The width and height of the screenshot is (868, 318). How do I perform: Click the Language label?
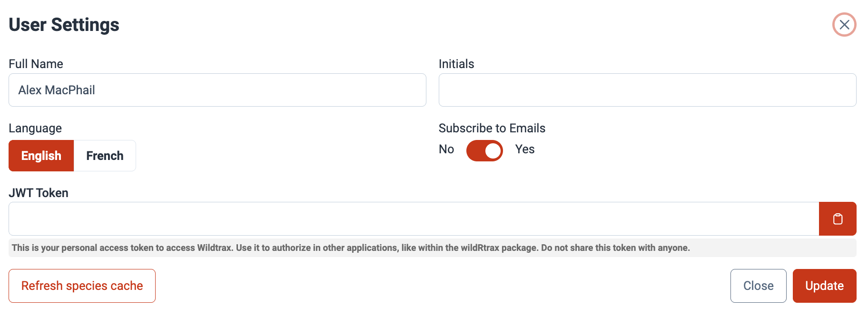pyautogui.click(x=35, y=128)
